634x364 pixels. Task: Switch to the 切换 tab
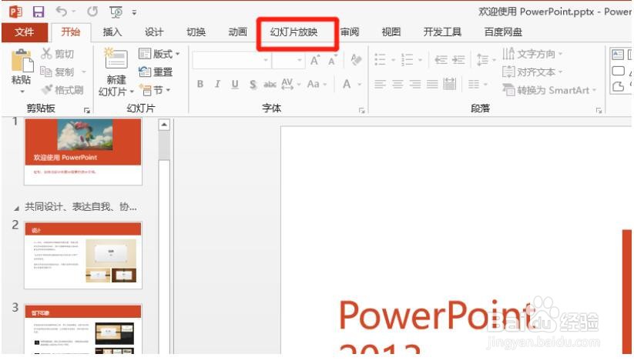(196, 32)
